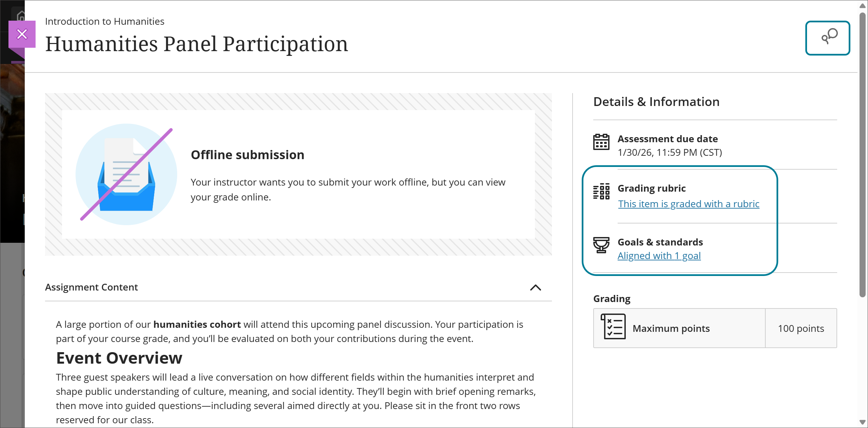Screen dimensions: 868x428
Task: Select the Humanities Panel Participation title
Action: click(197, 44)
